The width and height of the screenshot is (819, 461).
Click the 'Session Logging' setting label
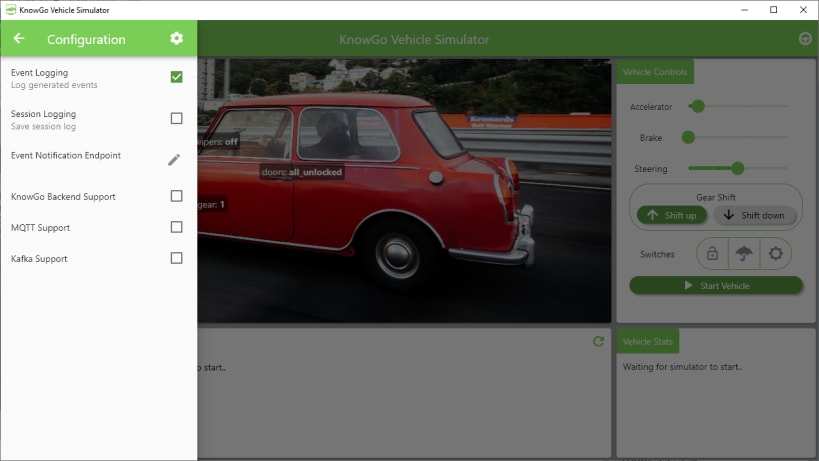click(43, 114)
